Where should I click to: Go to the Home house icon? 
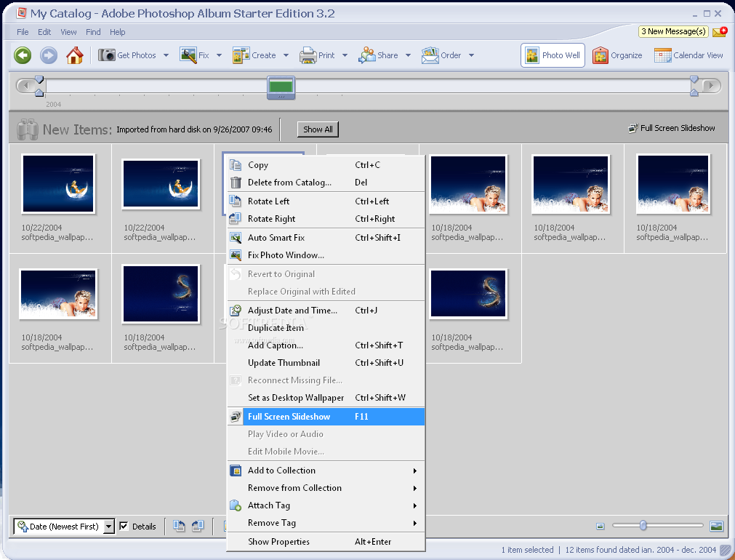pyautogui.click(x=75, y=55)
